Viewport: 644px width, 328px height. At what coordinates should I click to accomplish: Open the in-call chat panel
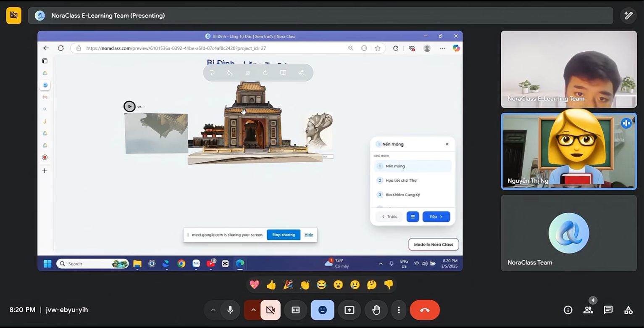pos(608,310)
